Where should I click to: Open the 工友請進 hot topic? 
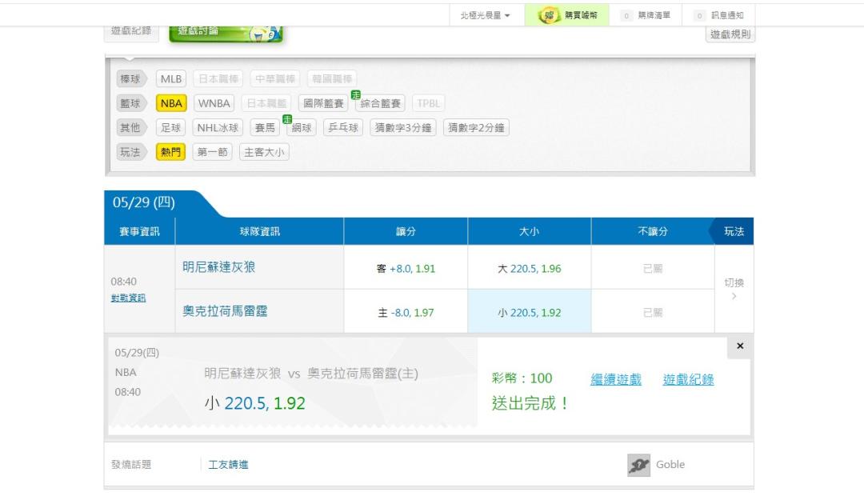click(228, 465)
